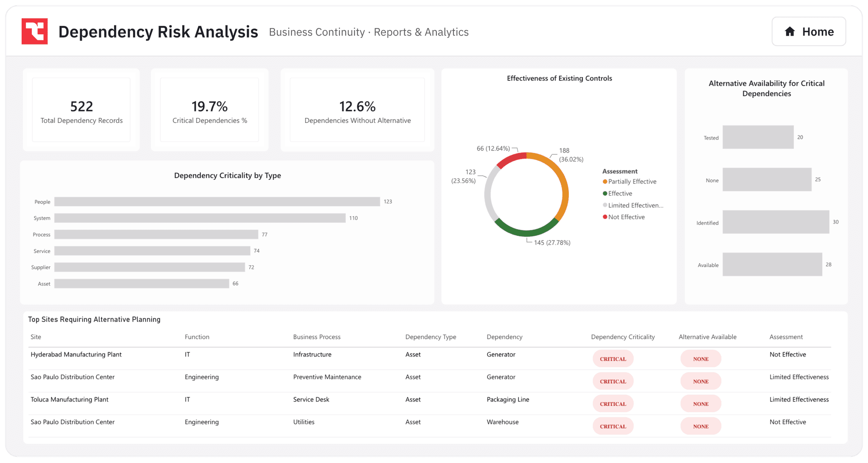Click the NONE badge in the Toluca row
868x463 pixels.
701,404
